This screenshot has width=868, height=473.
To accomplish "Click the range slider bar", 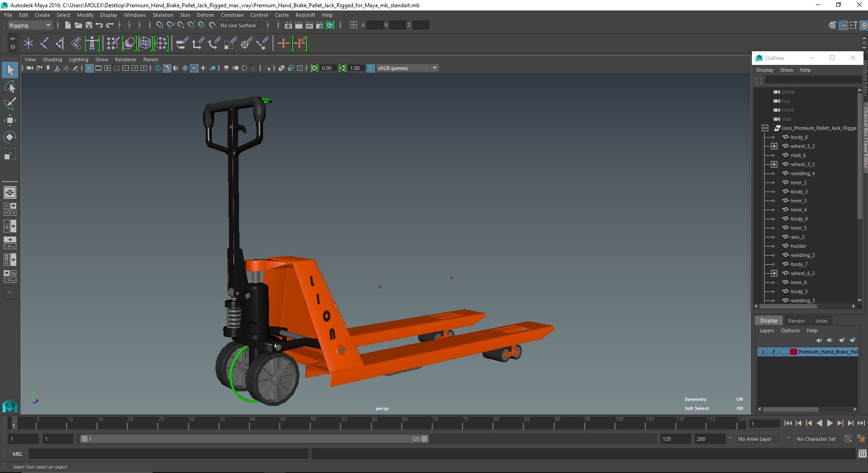I will pyautogui.click(x=254, y=439).
